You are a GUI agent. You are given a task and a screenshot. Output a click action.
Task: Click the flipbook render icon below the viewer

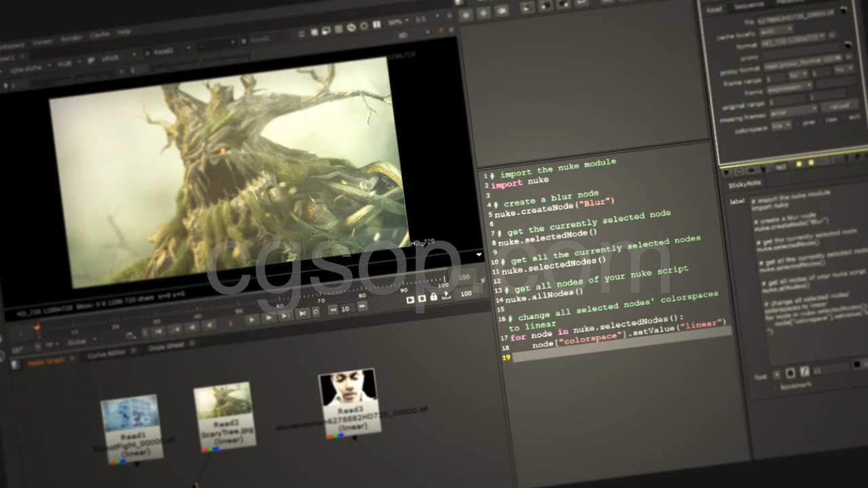point(410,300)
